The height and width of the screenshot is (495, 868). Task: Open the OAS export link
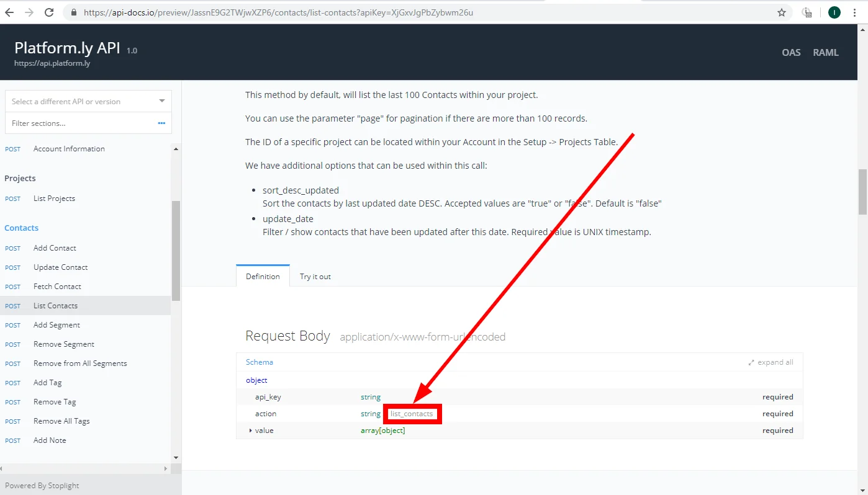click(x=791, y=53)
